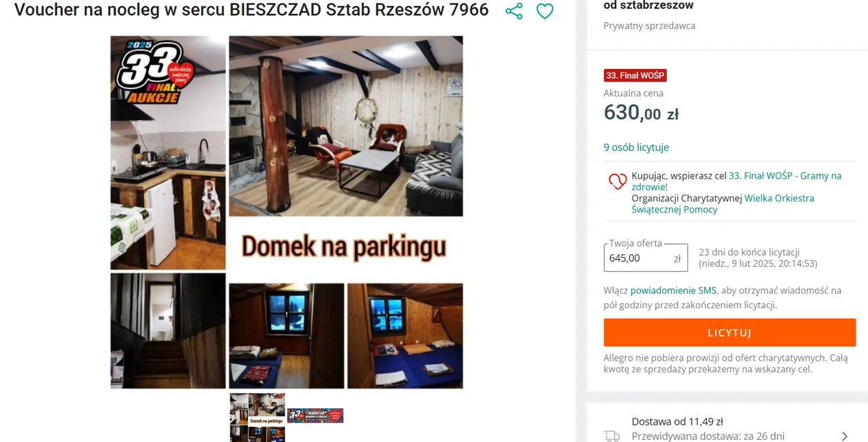
Task: Click the delivery truck icon
Action: point(612,436)
